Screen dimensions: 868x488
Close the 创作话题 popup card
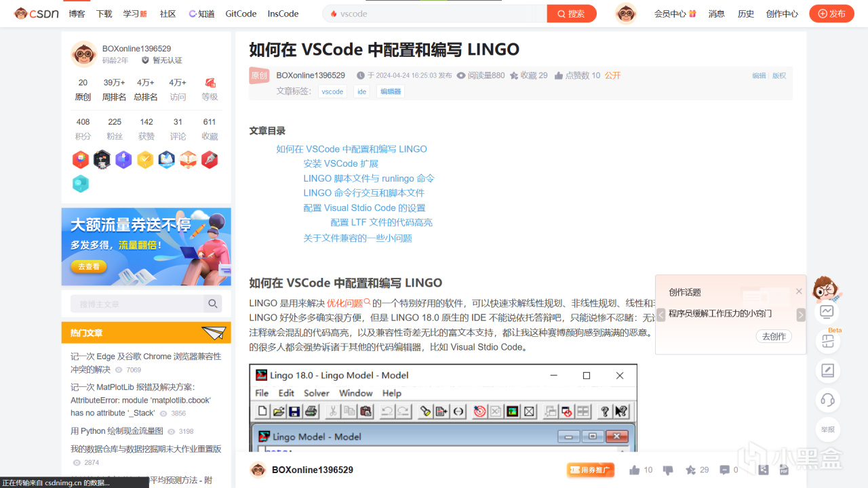(799, 291)
